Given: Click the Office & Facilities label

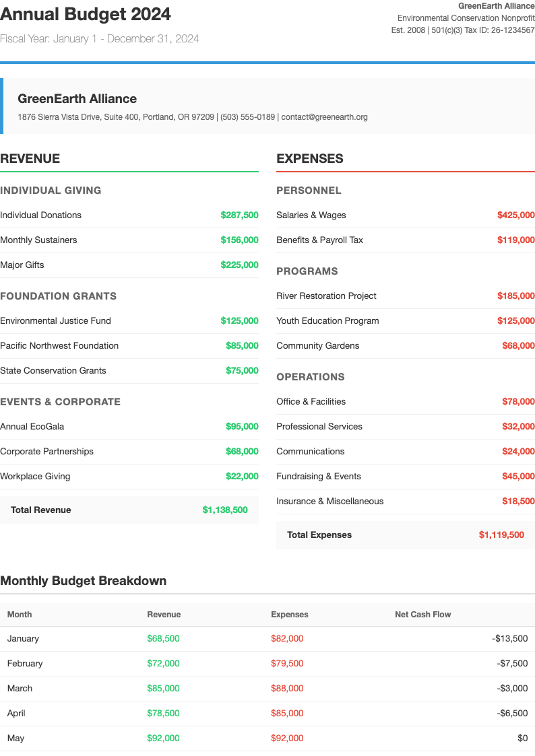Looking at the screenshot, I should [311, 402].
